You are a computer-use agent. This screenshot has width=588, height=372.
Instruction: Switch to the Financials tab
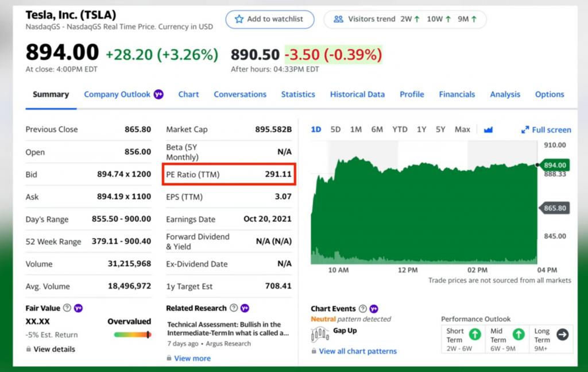point(457,94)
